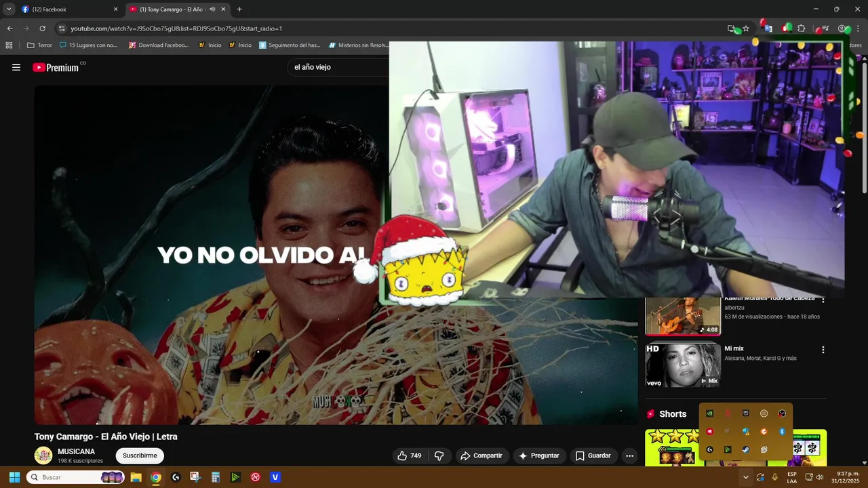
Task: Open File Explorer from taskbar
Action: pos(136,477)
